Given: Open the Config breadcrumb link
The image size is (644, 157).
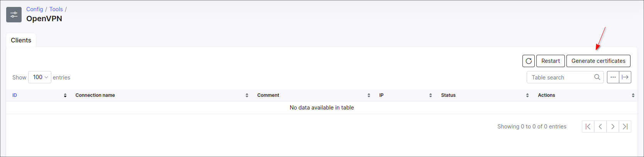Looking at the screenshot, I should click(x=35, y=9).
